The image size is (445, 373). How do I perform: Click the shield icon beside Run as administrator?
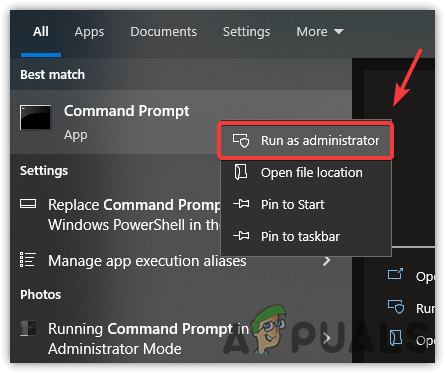[x=241, y=141]
